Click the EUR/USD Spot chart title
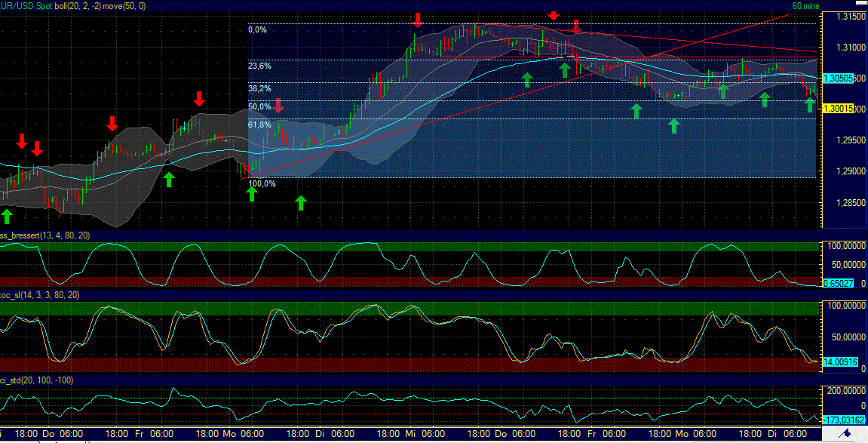 23,5
